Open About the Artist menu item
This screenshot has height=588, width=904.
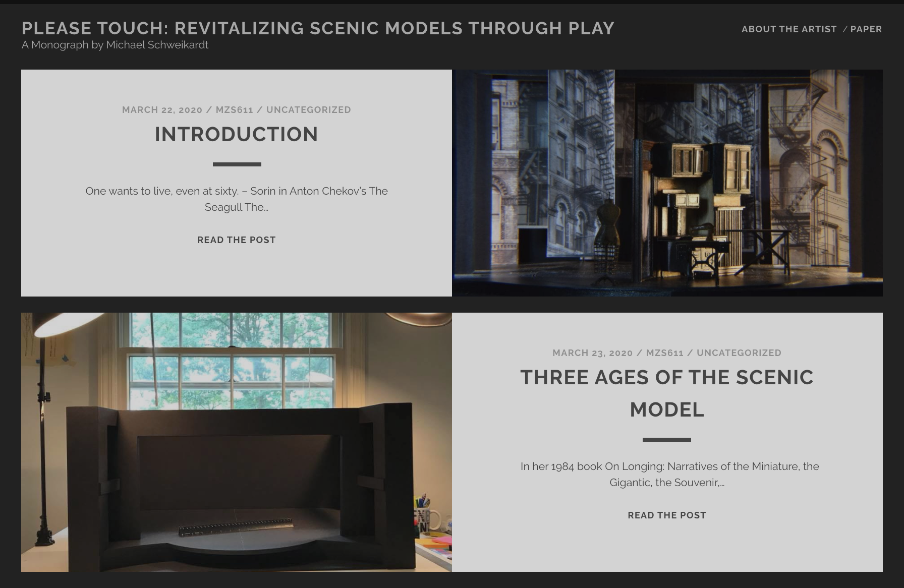789,29
